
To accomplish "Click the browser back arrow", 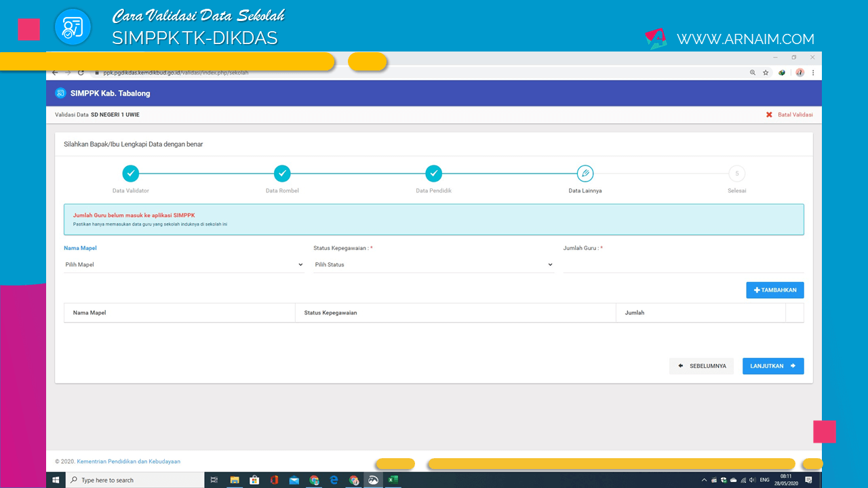I will (x=55, y=73).
